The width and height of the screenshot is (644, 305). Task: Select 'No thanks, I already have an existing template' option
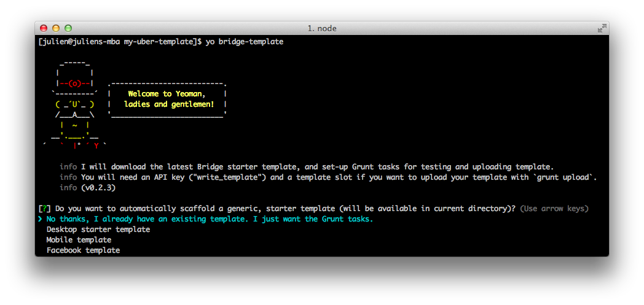210,219
